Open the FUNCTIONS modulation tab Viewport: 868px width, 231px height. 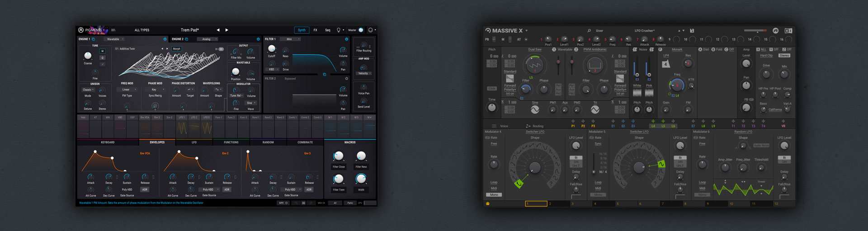coord(231,142)
